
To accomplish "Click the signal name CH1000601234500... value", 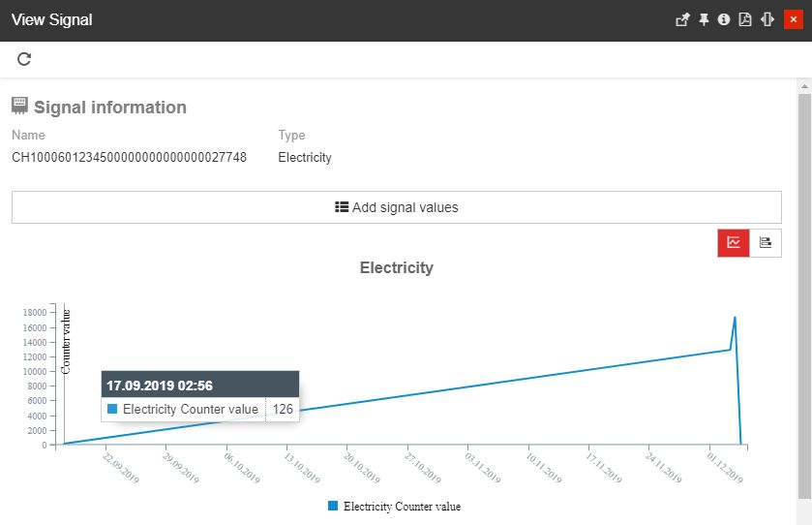I will tap(129, 157).
